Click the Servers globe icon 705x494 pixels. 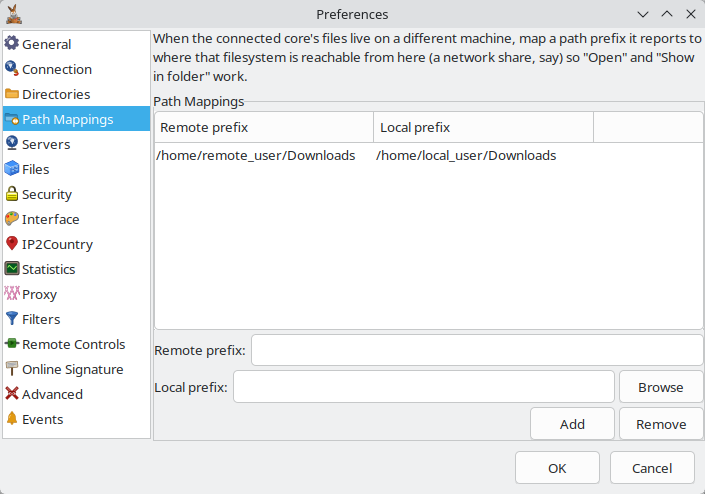click(x=12, y=144)
